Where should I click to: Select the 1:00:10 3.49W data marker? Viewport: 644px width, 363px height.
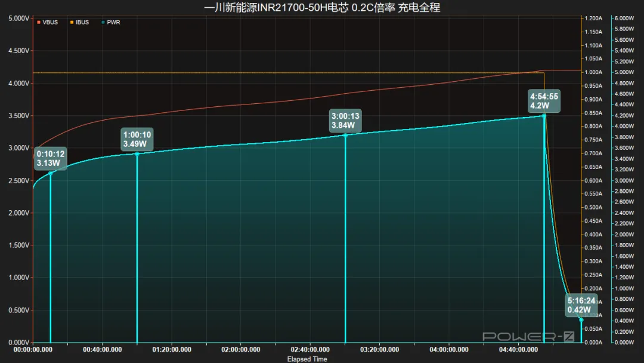tap(137, 139)
